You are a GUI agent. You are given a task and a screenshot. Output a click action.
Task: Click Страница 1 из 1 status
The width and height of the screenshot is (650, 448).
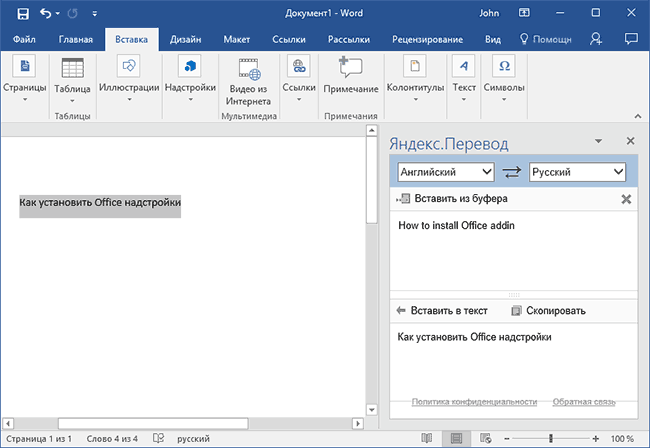click(x=39, y=438)
